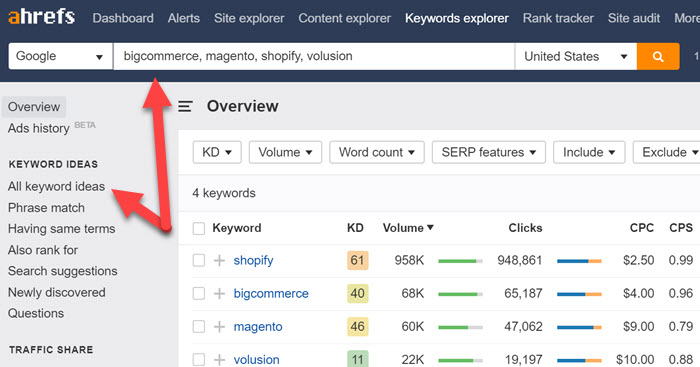Open the United States country dropdown

576,56
